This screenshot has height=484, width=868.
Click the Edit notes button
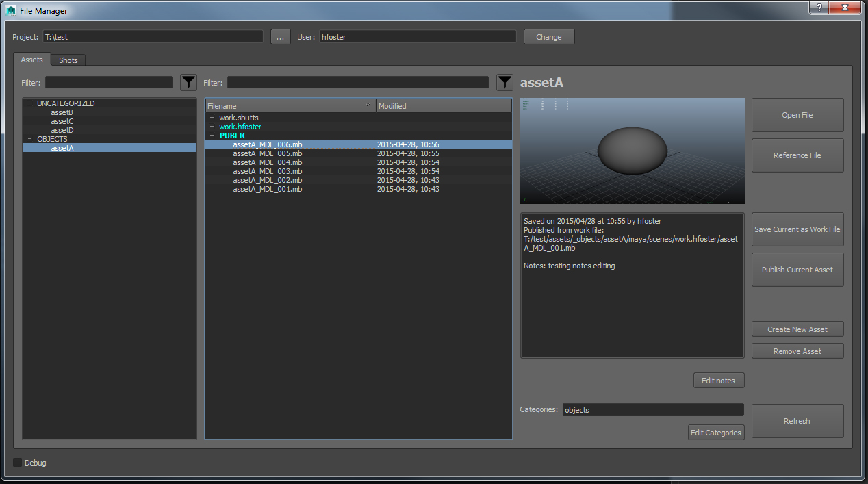pyautogui.click(x=717, y=381)
